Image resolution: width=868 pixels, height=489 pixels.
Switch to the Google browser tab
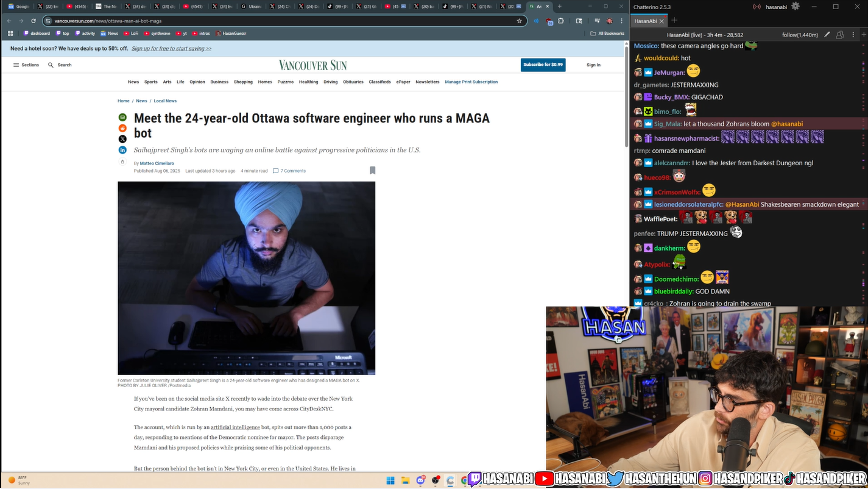(x=19, y=7)
